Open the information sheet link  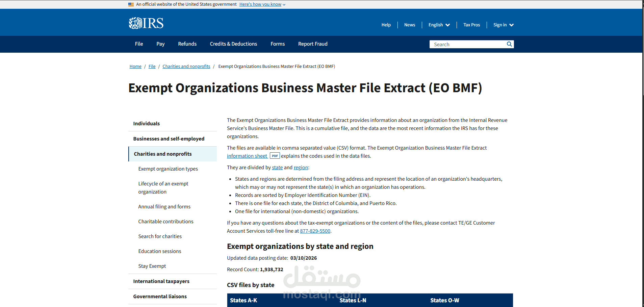click(247, 156)
